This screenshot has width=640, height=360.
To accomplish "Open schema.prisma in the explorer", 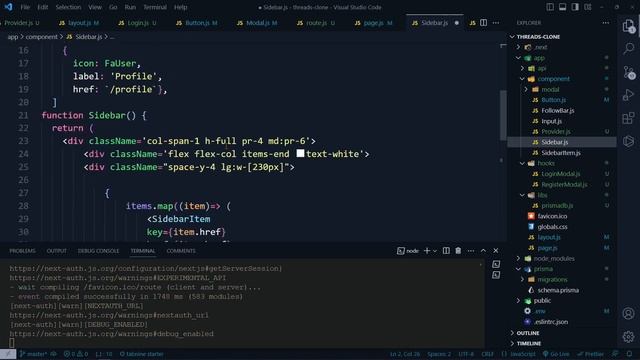I will pos(558,290).
